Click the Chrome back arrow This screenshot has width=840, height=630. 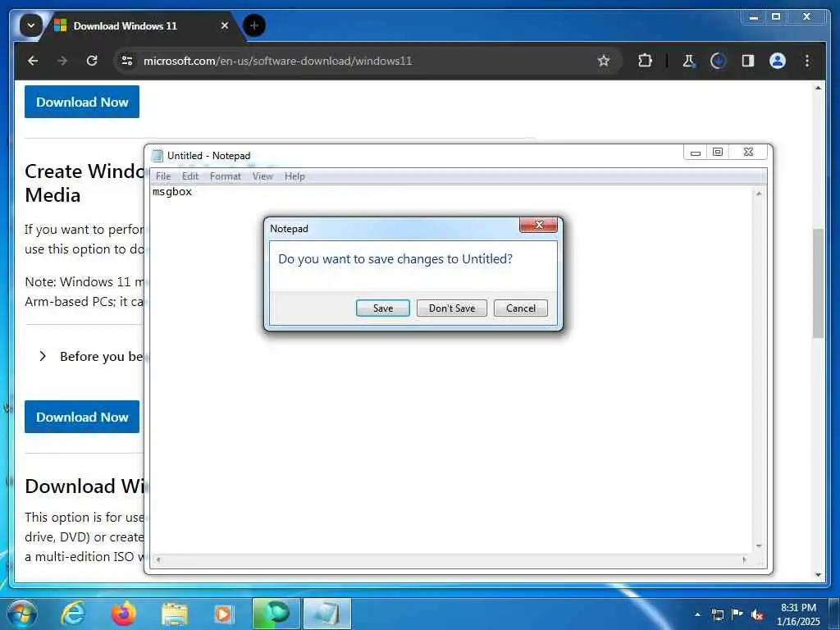point(33,61)
